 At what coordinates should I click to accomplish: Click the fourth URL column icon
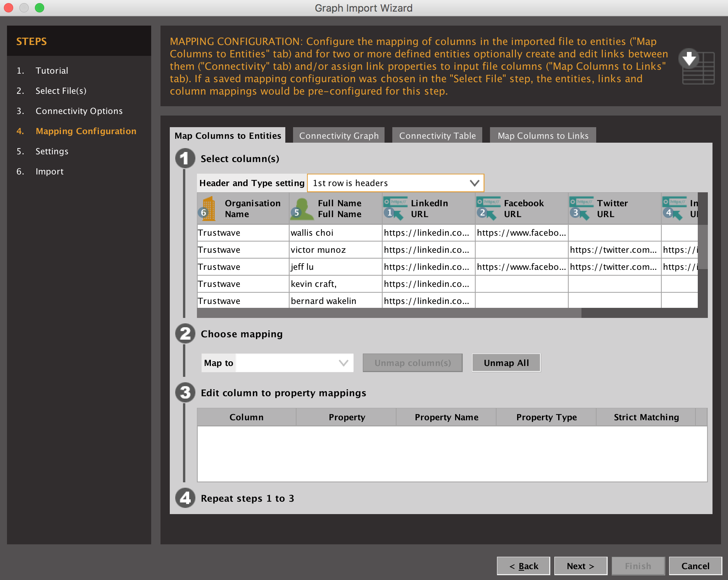tap(674, 208)
